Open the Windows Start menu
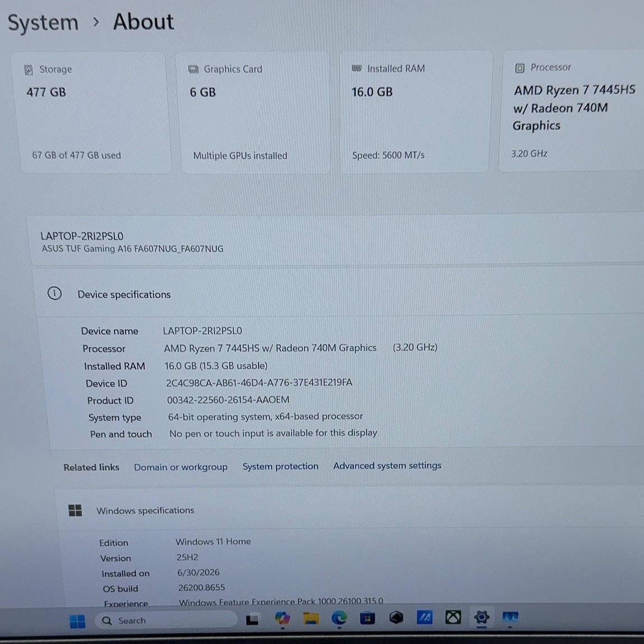 coord(77,621)
